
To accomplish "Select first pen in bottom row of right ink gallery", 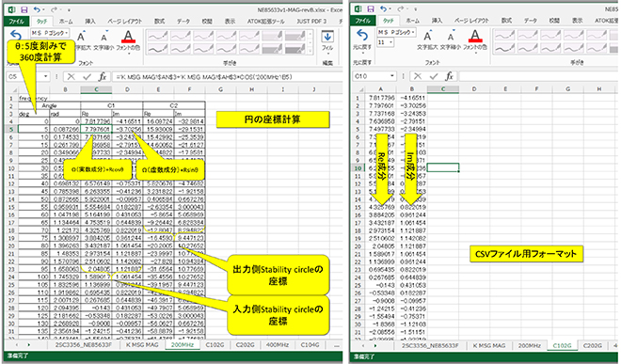I will pos(503,48).
